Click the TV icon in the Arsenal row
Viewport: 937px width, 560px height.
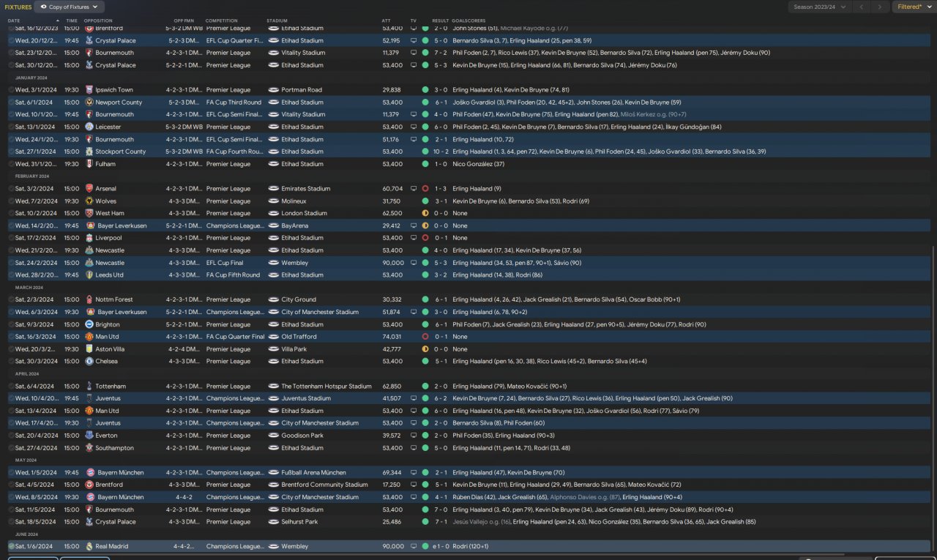pos(414,189)
